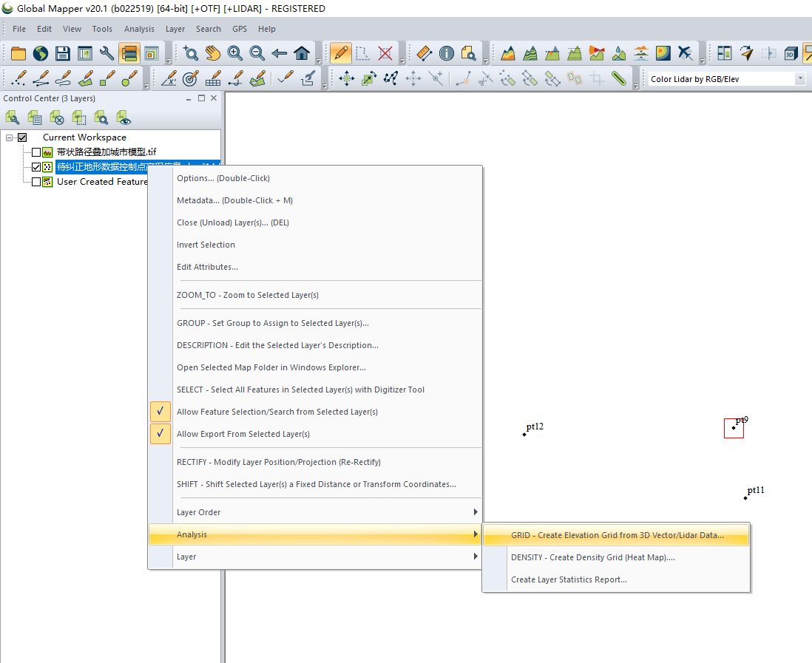Choose Create Layer Statistics Report

pos(616,579)
